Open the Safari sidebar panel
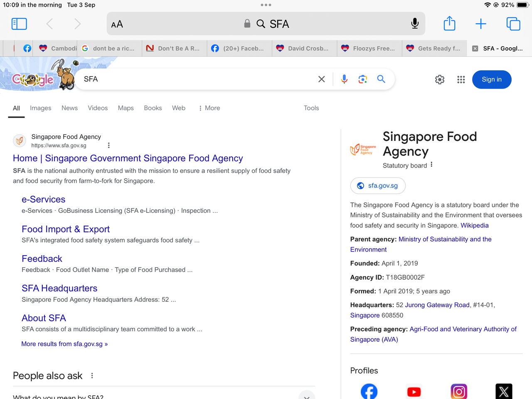This screenshot has width=532, height=399. point(19,24)
